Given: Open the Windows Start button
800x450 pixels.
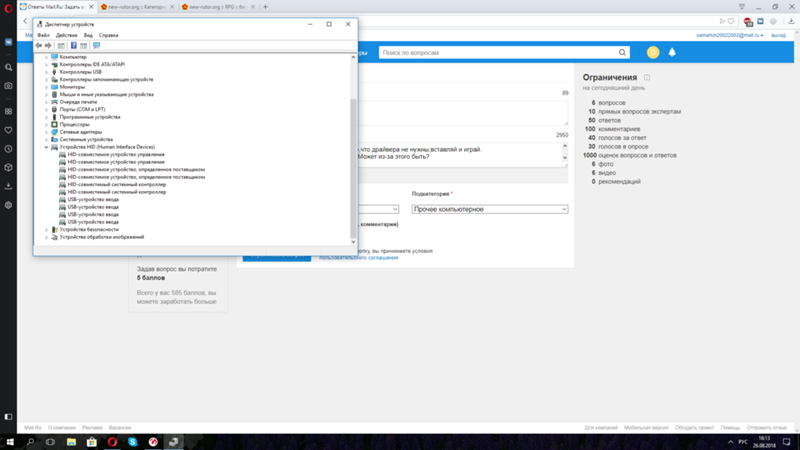Looking at the screenshot, I should [10, 442].
